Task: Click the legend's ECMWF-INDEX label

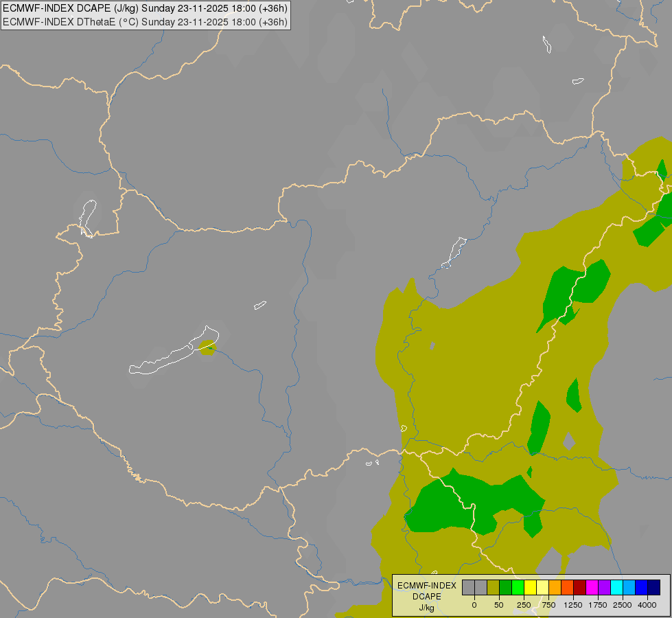Action: [x=427, y=586]
